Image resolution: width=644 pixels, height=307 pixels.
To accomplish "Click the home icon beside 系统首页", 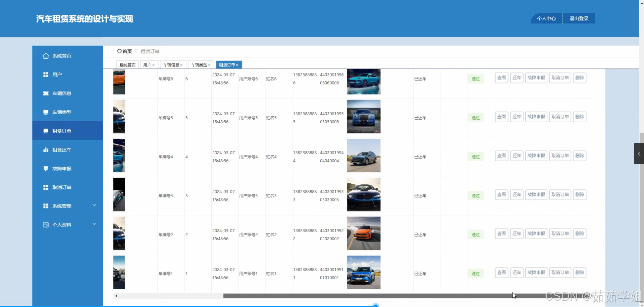I will point(46,56).
